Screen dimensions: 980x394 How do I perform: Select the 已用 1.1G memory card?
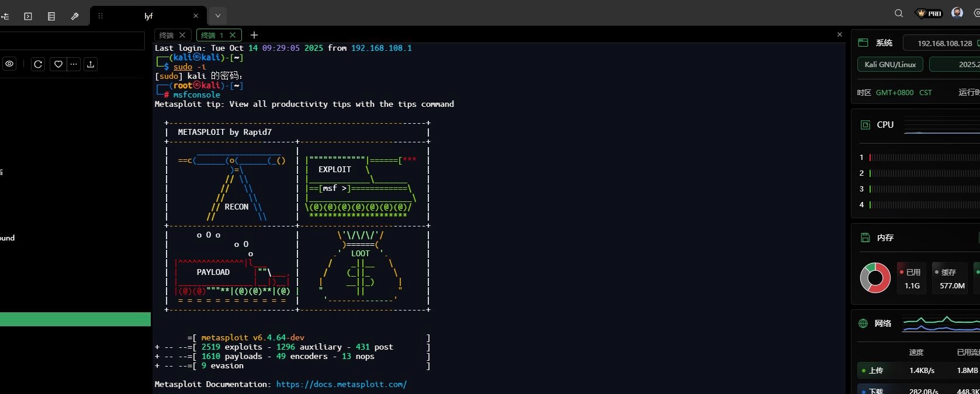912,278
